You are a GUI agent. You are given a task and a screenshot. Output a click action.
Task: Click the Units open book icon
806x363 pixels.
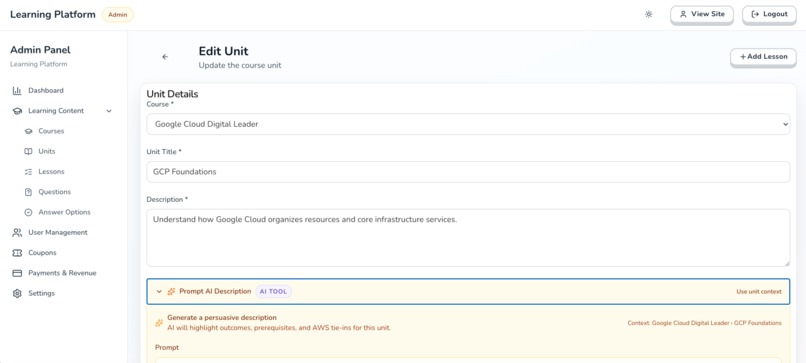(28, 152)
